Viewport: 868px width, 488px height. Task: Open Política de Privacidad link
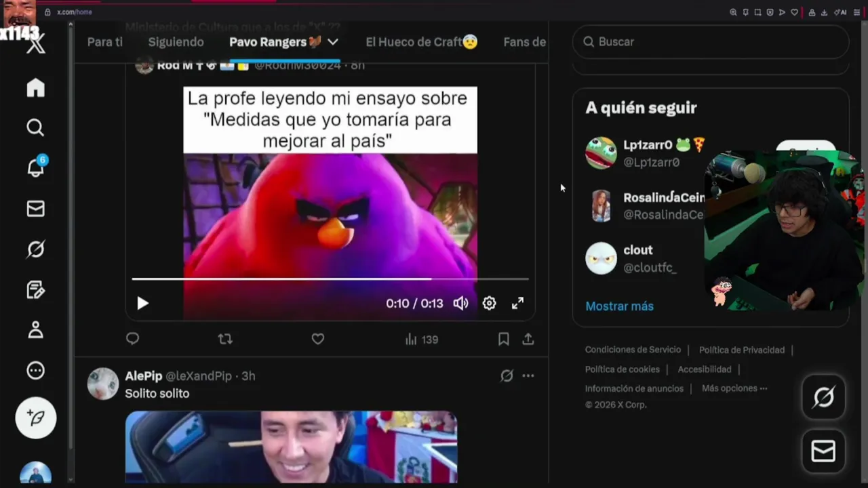tap(742, 350)
